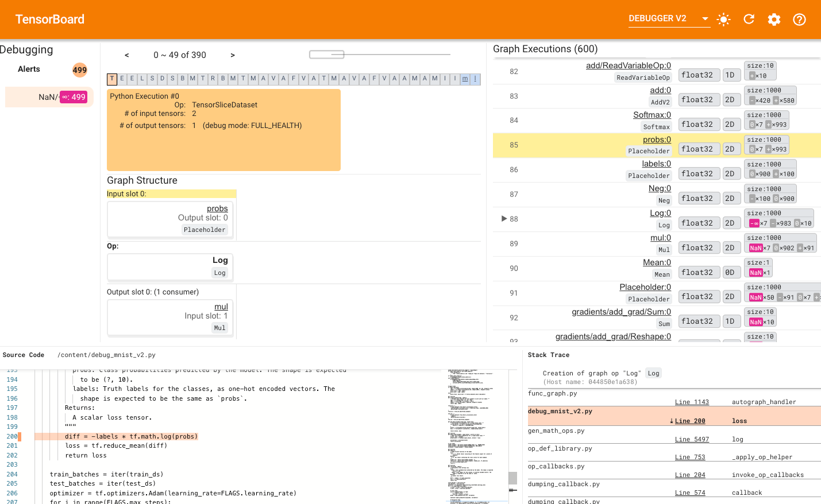Image resolution: width=821 pixels, height=504 pixels.
Task: Open Line 204 invoke_op_callbacks in the stack trace
Action: tap(689, 475)
